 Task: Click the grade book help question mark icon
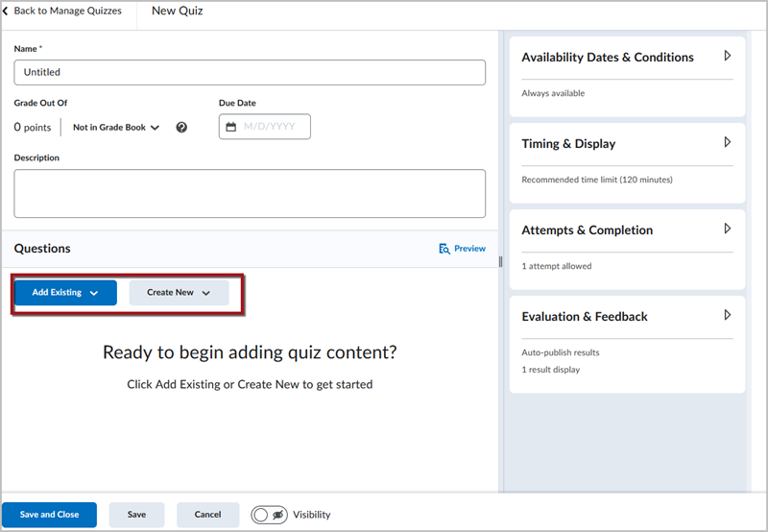click(181, 128)
